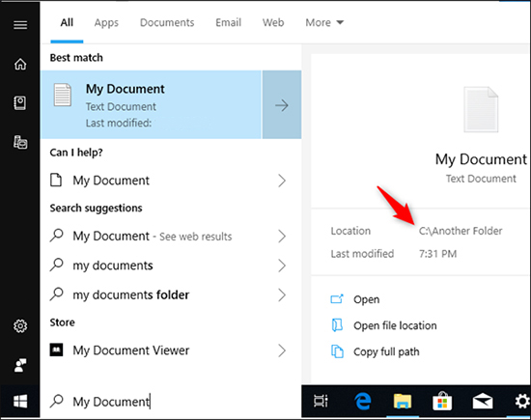Open Microsoft Store from taskbar
The width and height of the screenshot is (531, 420).
coord(442,402)
